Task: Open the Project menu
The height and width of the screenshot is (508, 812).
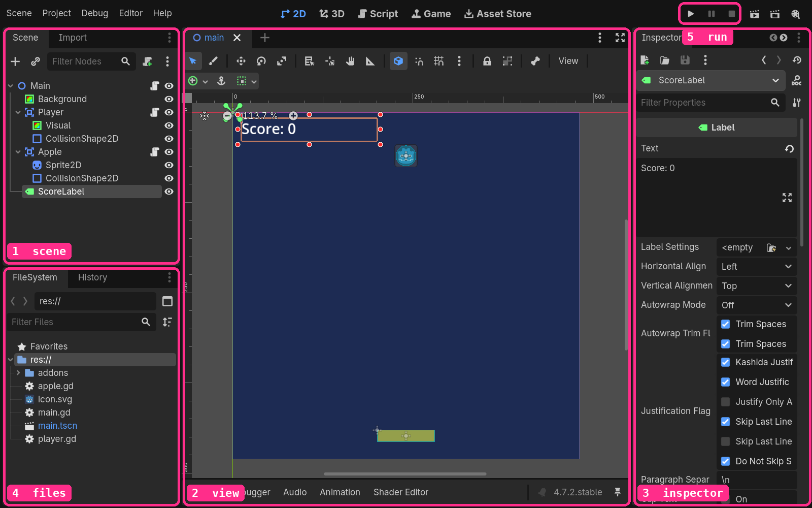Action: [x=56, y=13]
